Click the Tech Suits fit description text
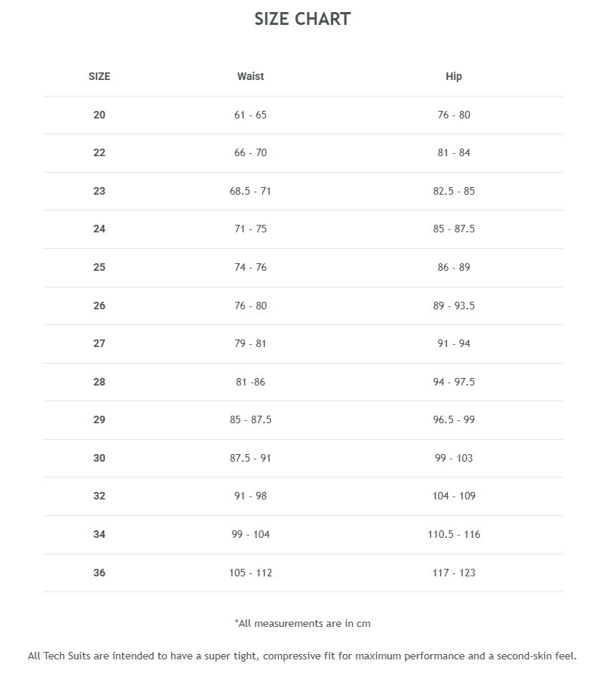 [302, 656]
